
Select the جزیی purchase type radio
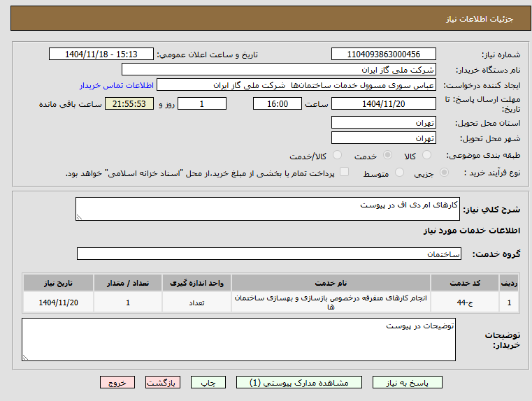click(x=444, y=173)
